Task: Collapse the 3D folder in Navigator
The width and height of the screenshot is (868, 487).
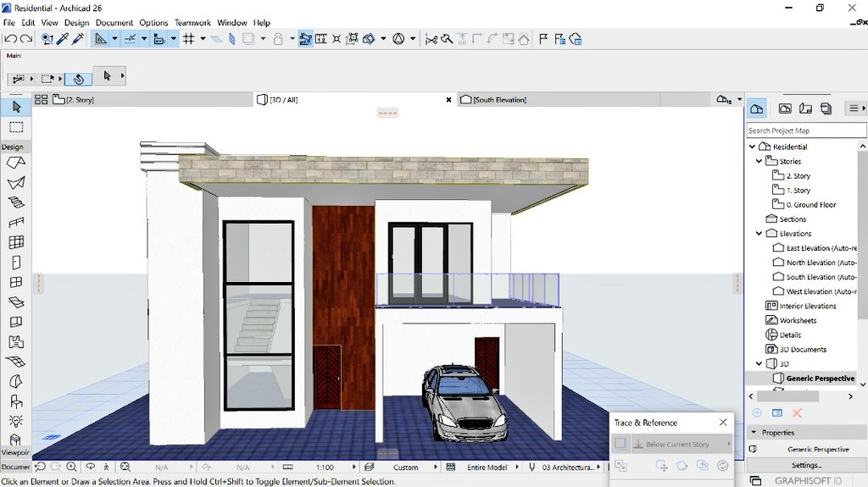Action: click(x=759, y=363)
